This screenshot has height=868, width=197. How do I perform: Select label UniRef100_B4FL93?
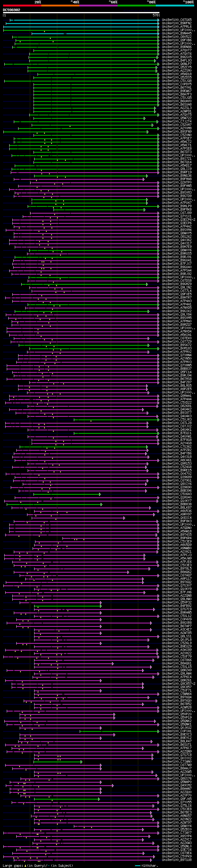pyautogui.click(x=177, y=61)
